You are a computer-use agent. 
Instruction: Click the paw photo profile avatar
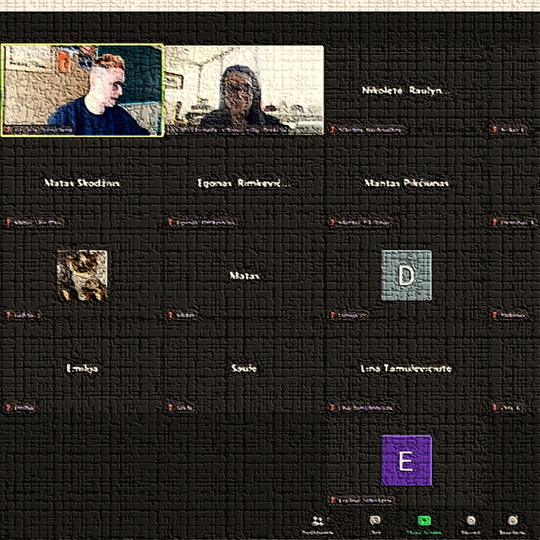[82, 276]
